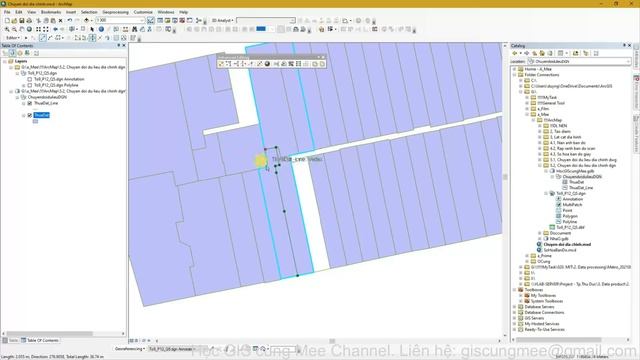Toggle ThuaDat_Line layer visibility checkbox

30,103
